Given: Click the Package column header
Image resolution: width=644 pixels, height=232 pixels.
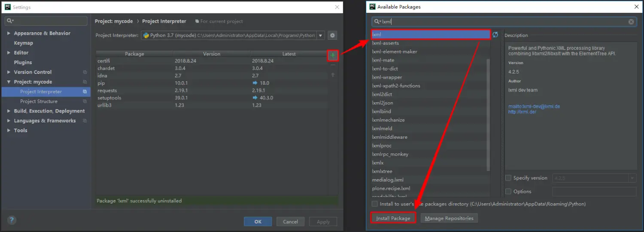Looking at the screenshot, I should [134, 54].
